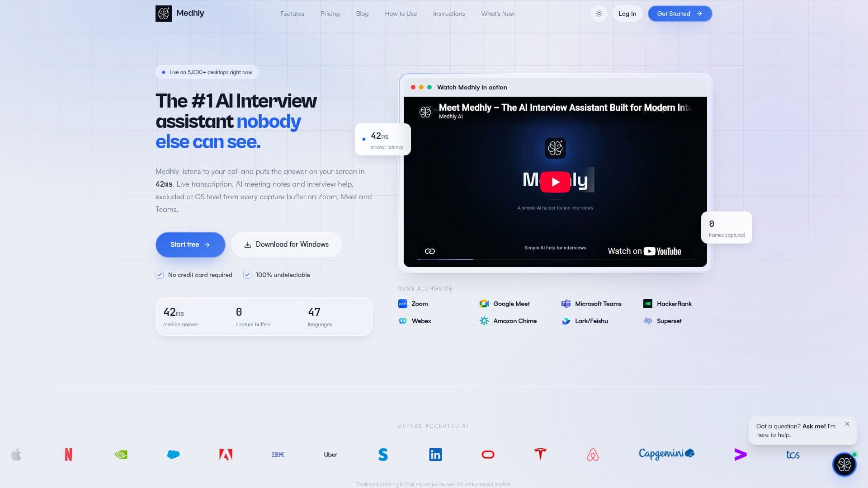The image size is (868, 488).
Task: Click the 0 capture buffers stat
Action: 253,317
